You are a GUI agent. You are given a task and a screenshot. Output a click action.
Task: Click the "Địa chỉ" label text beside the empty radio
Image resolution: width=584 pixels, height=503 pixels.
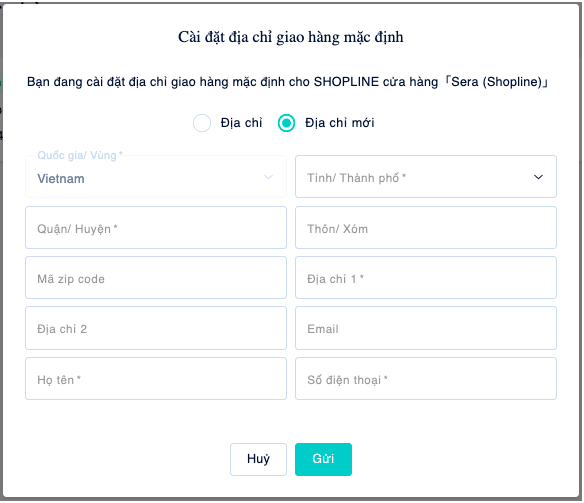(x=241, y=122)
